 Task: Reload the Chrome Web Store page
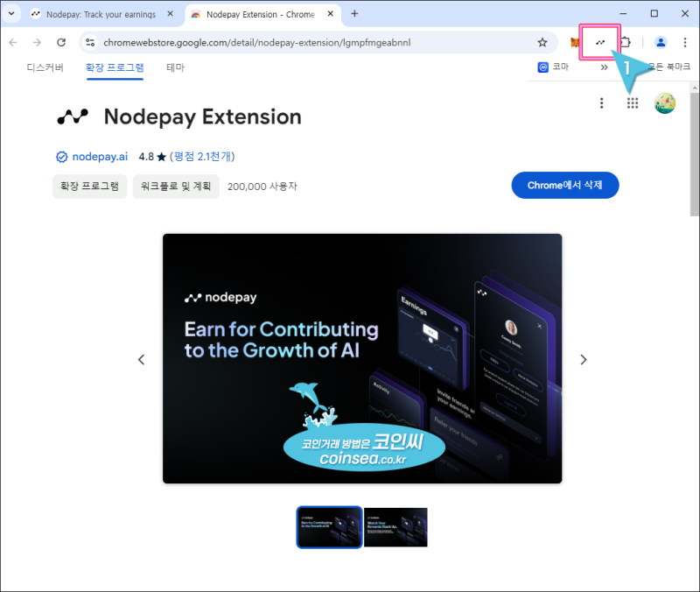tap(60, 41)
